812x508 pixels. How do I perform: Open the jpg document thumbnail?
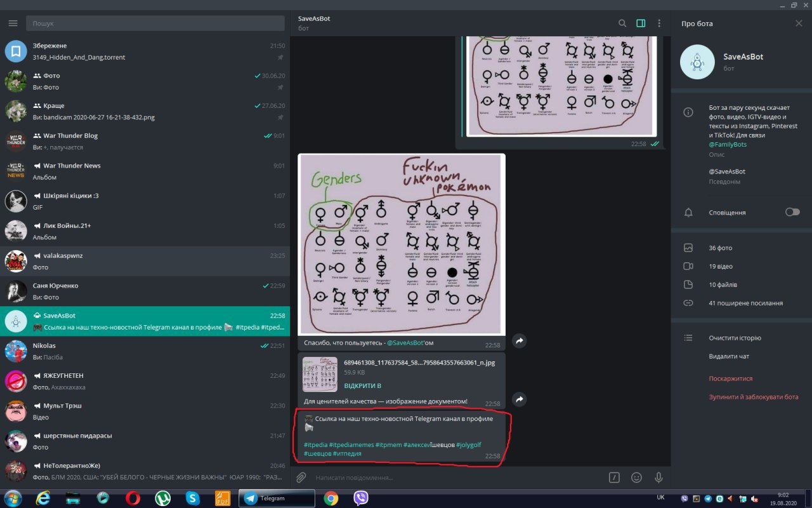[x=320, y=375]
